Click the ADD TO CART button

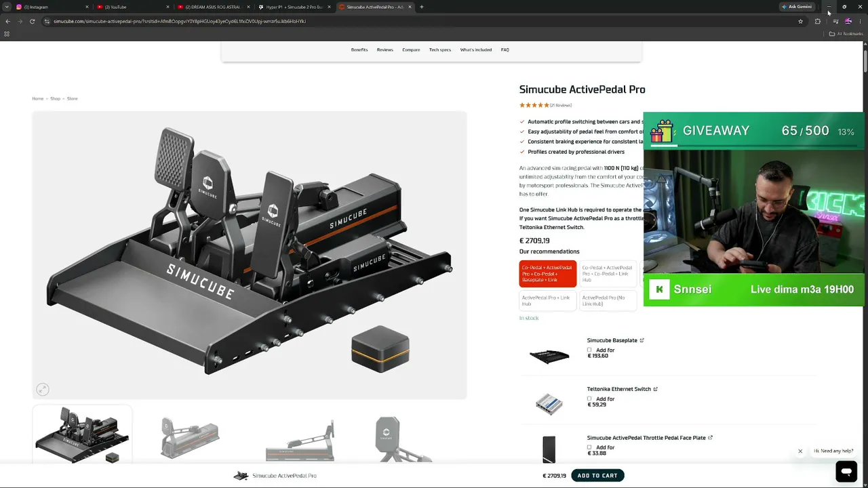597,476
